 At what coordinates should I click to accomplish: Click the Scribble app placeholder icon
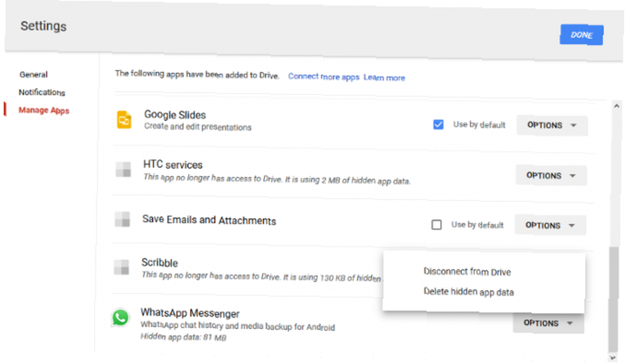121,267
